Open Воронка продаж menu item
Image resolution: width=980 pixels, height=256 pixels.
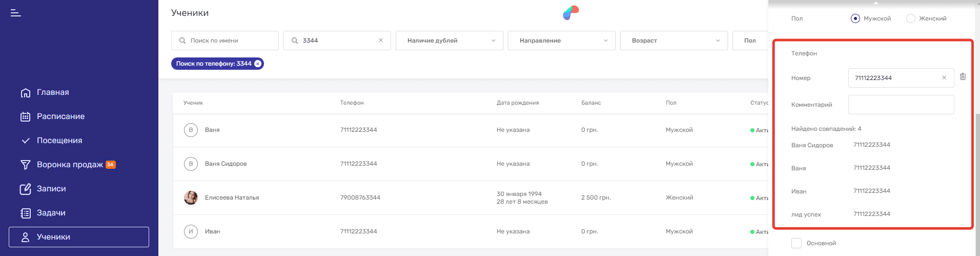[x=70, y=165]
